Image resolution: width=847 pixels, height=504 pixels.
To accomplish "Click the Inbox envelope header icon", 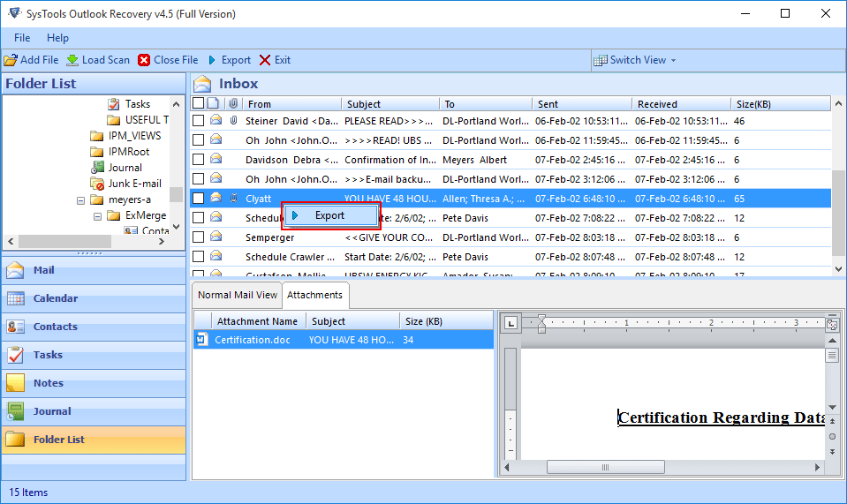I will point(202,84).
